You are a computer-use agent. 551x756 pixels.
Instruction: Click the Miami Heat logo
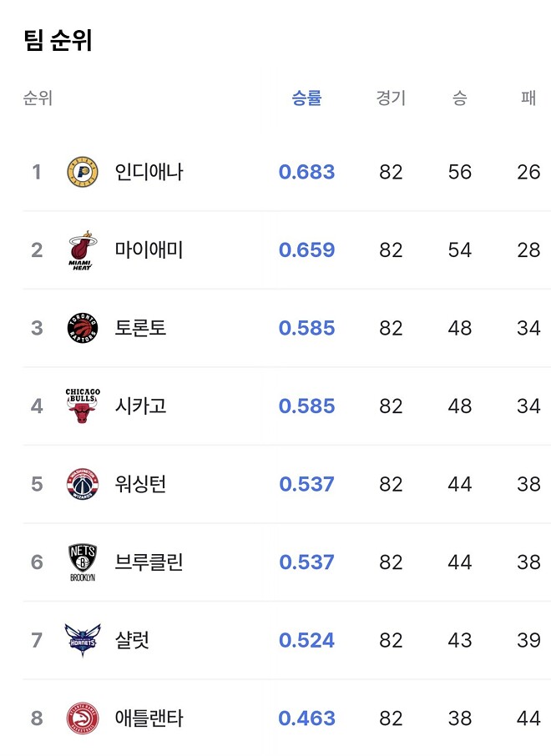[x=80, y=249]
